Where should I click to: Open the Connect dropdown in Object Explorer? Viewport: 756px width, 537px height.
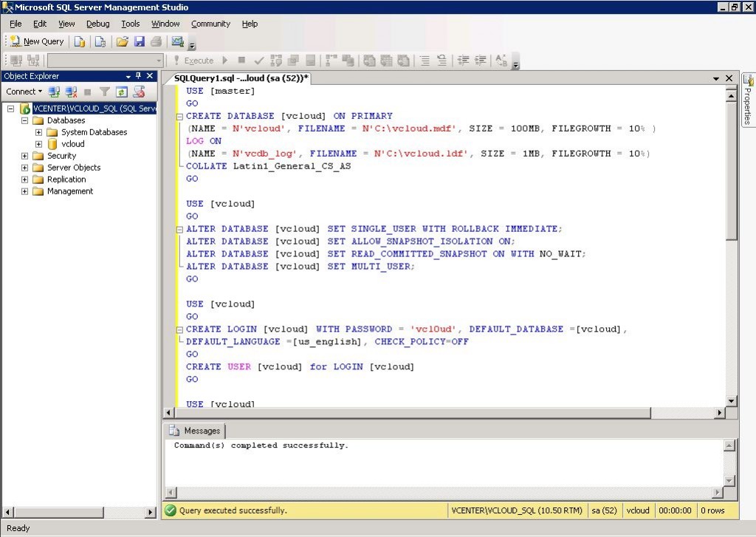24,92
